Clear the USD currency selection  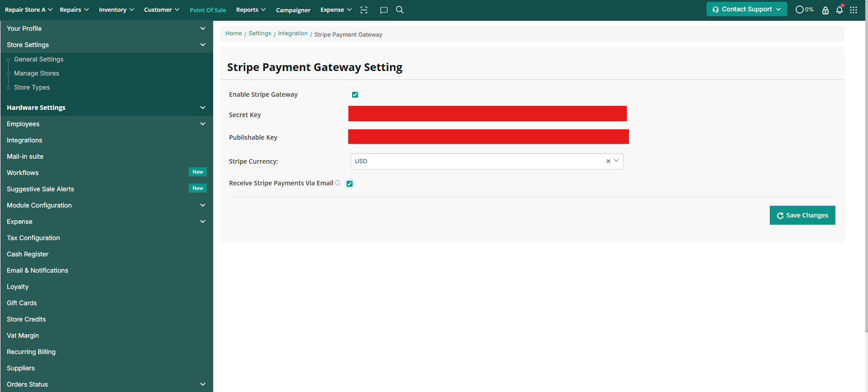click(x=608, y=161)
